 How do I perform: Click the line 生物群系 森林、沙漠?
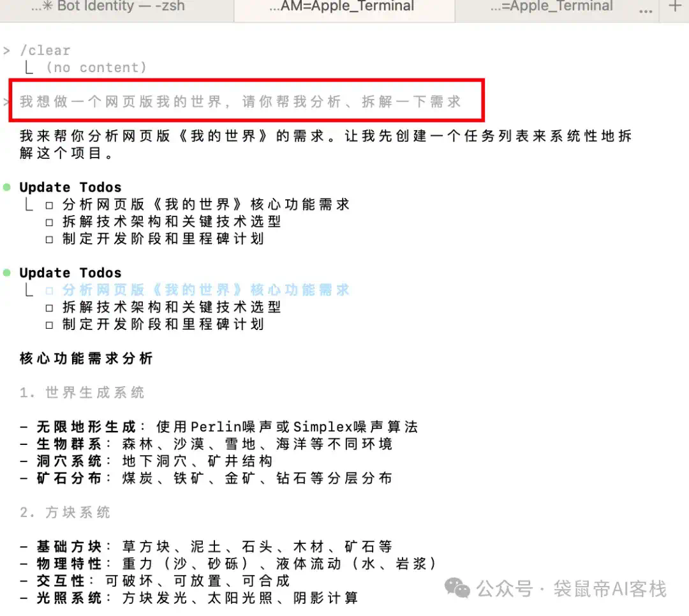coord(206,444)
